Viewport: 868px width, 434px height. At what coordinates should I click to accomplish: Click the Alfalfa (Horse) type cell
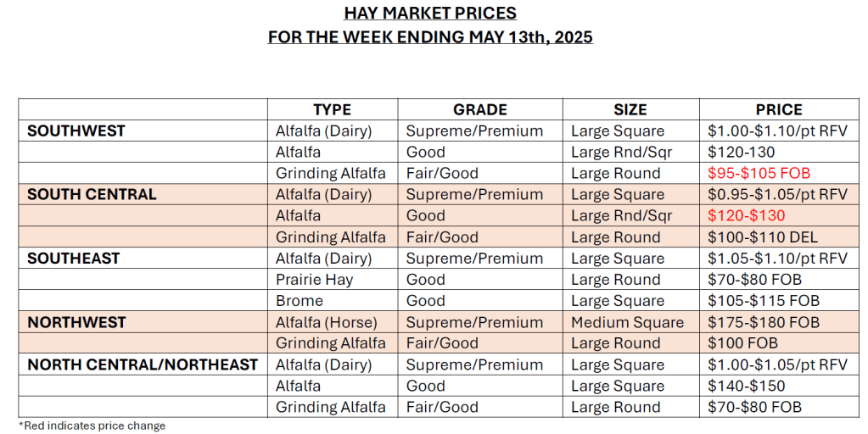(x=328, y=322)
